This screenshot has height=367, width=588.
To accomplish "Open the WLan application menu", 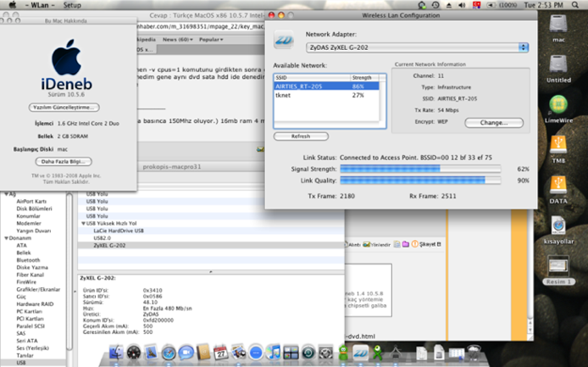I will 40,5.
